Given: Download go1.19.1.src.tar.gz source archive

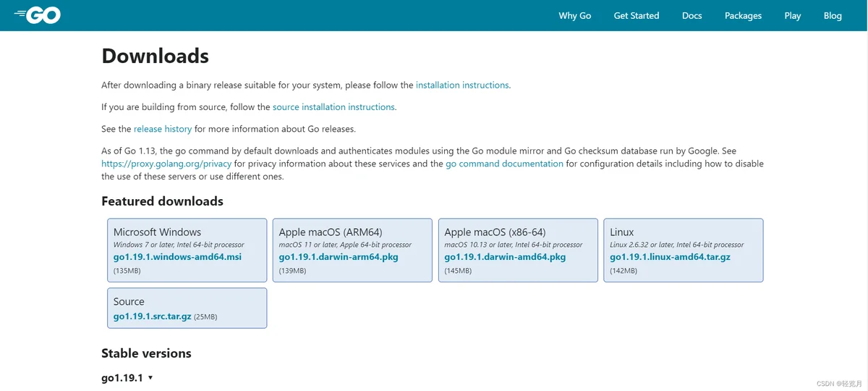Looking at the screenshot, I should pyautogui.click(x=152, y=316).
